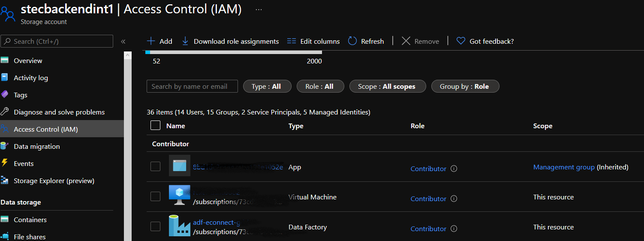Sort by the Name column header
This screenshot has height=241, width=644.
pyautogui.click(x=176, y=126)
